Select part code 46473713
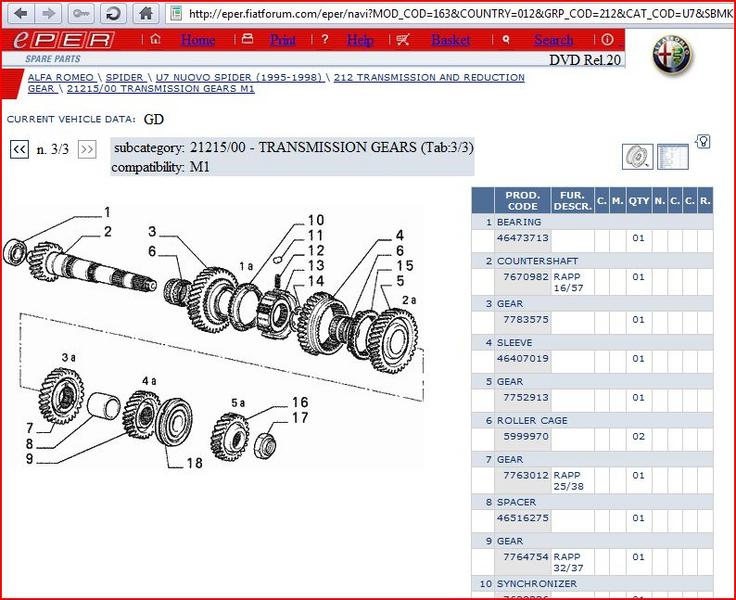This screenshot has width=736, height=600. (522, 238)
